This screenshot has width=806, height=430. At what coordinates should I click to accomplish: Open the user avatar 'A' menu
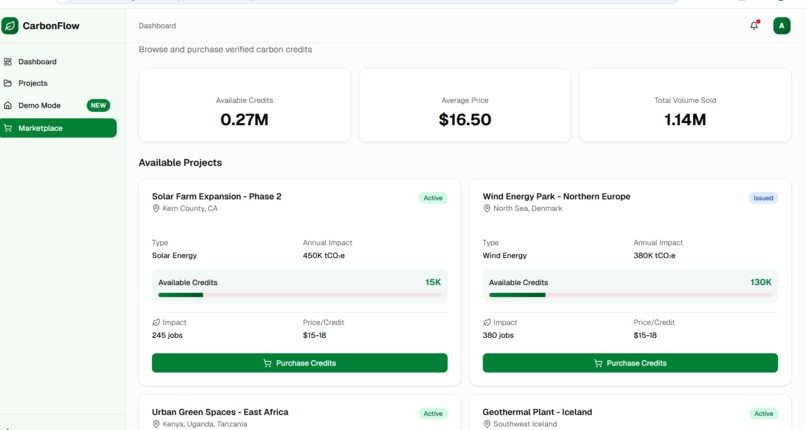click(781, 26)
